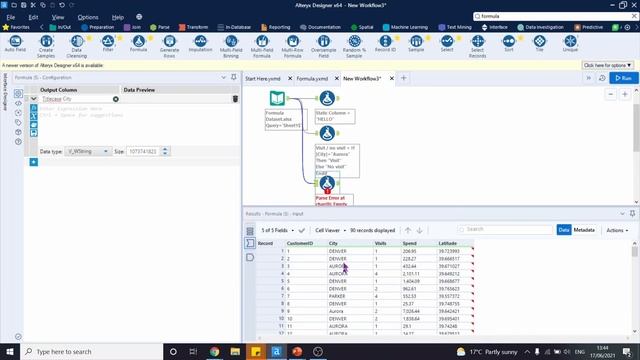640x360 pixels.
Task: Switch Results view to Data
Action: (564, 230)
